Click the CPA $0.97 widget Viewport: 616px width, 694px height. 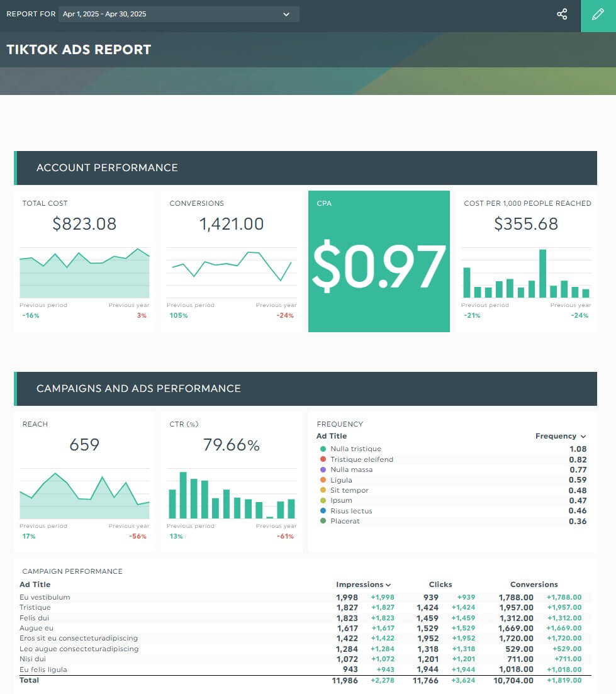click(x=379, y=261)
